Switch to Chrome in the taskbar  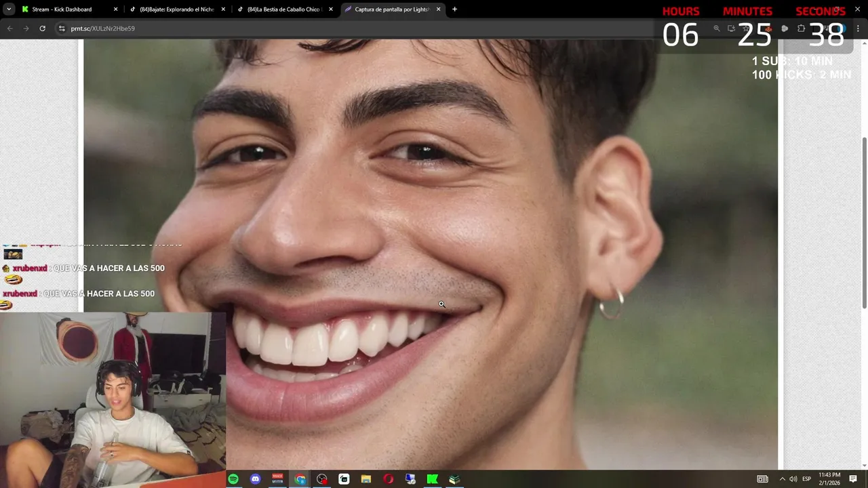[x=300, y=479]
